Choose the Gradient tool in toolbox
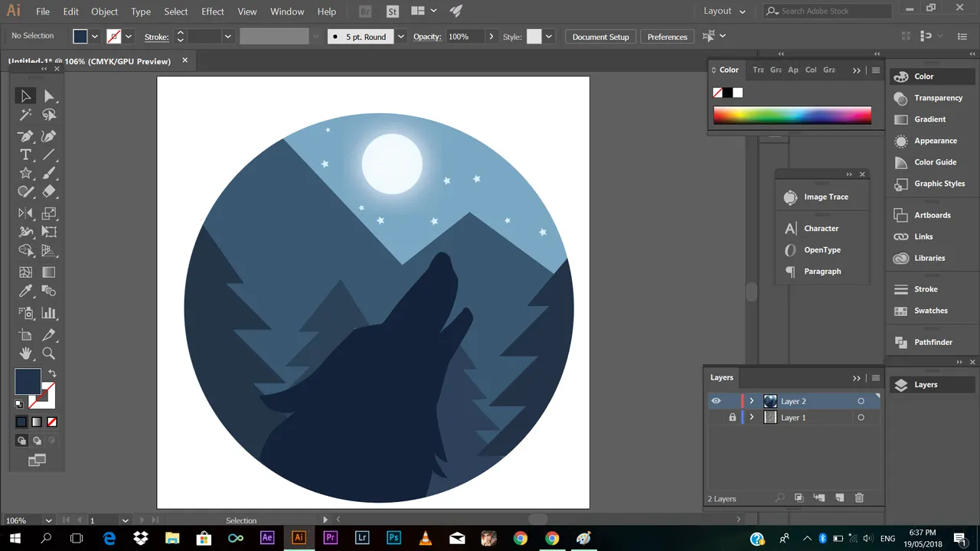 point(49,272)
